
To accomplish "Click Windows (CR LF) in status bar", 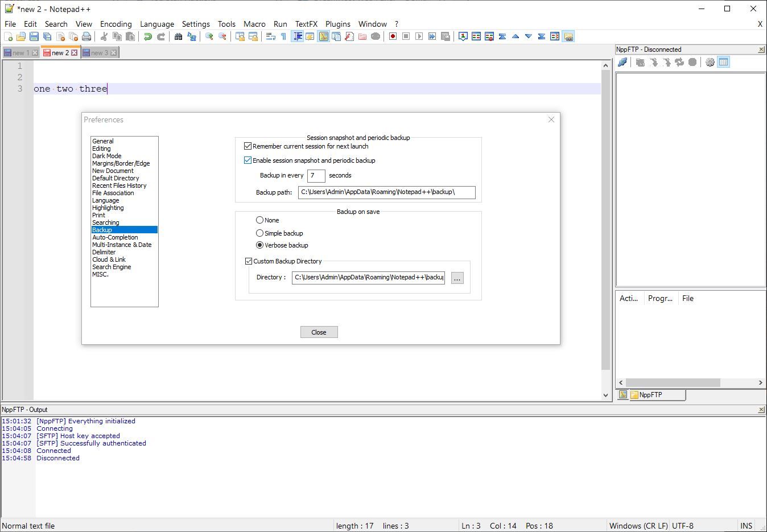I will (638, 526).
